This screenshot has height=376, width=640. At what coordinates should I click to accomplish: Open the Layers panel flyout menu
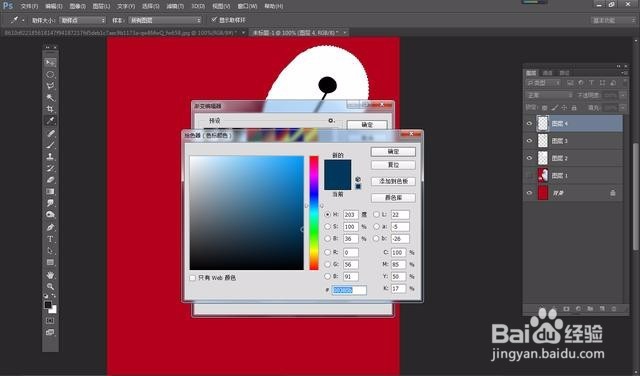click(x=624, y=73)
